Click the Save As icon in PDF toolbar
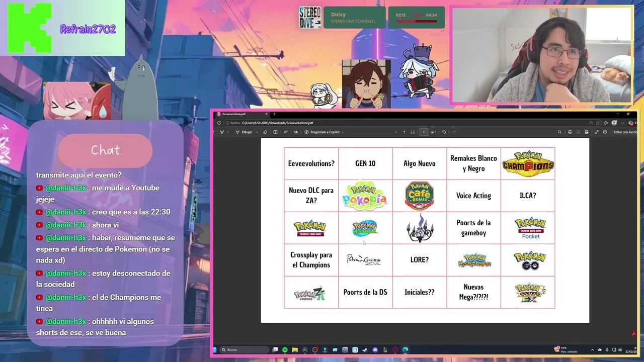The height and width of the screenshot is (362, 644). [587, 132]
